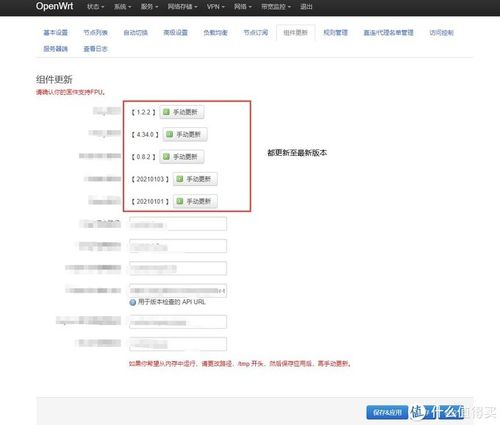
Task: Click the version text 【 0.8.2 】
Action: coord(144,157)
